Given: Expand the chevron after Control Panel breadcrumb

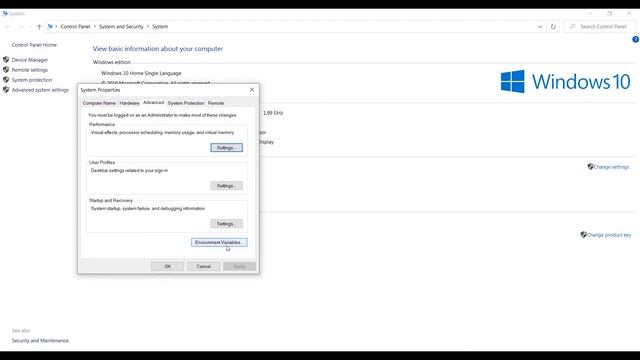Looking at the screenshot, I should (x=95, y=27).
